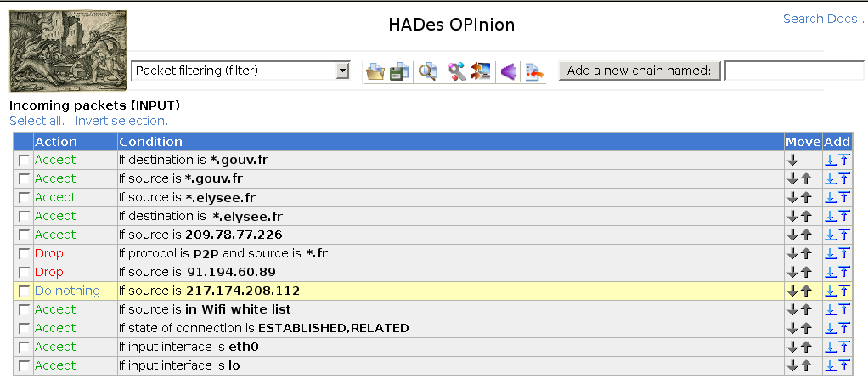
Task: Click the Select all link
Action: click(37, 121)
